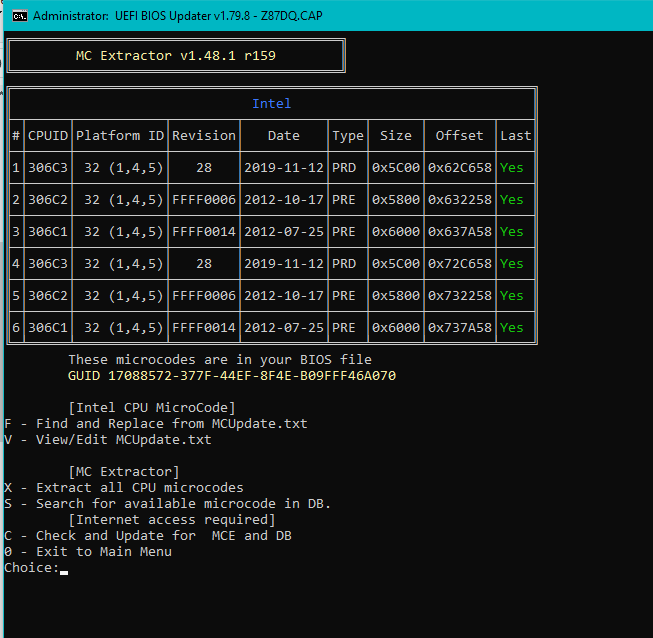Click green 'Yes' in row 4

(512, 264)
